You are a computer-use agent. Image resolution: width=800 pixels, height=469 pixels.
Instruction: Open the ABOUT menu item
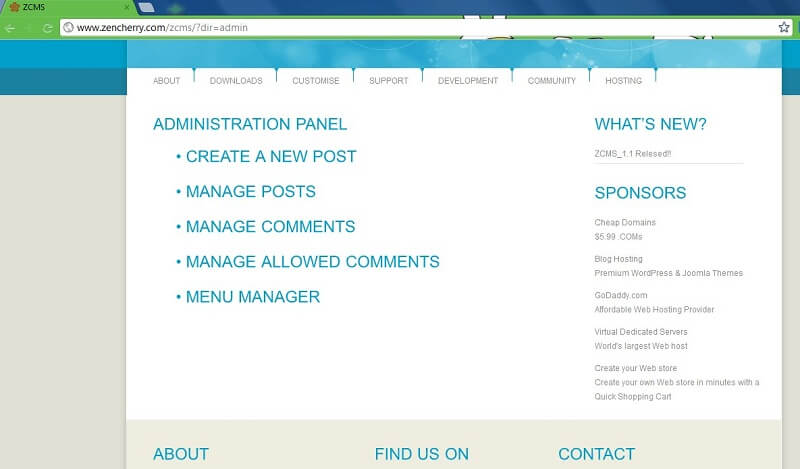point(167,81)
